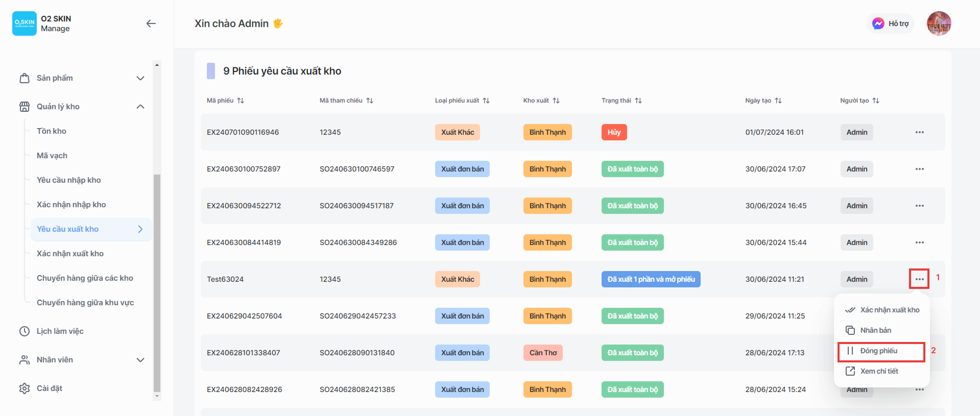Go to Tồn kho page
The height and width of the screenshot is (416, 980).
(51, 131)
